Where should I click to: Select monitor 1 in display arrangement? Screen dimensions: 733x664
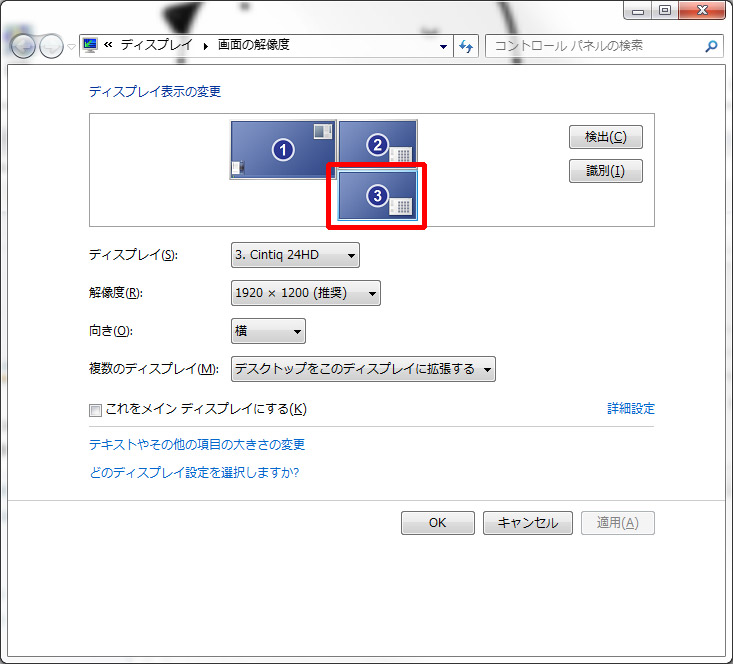(x=283, y=150)
